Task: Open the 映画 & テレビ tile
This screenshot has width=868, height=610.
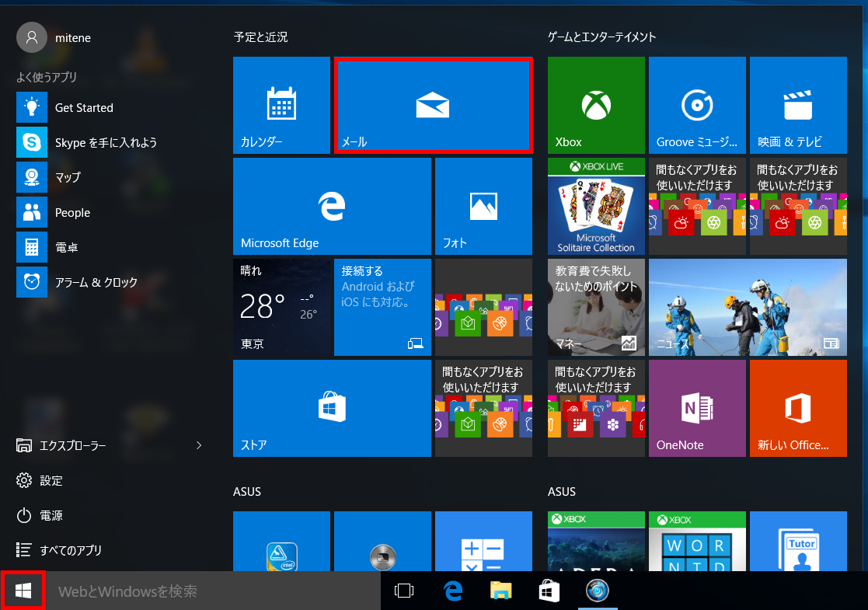Action: [798, 105]
